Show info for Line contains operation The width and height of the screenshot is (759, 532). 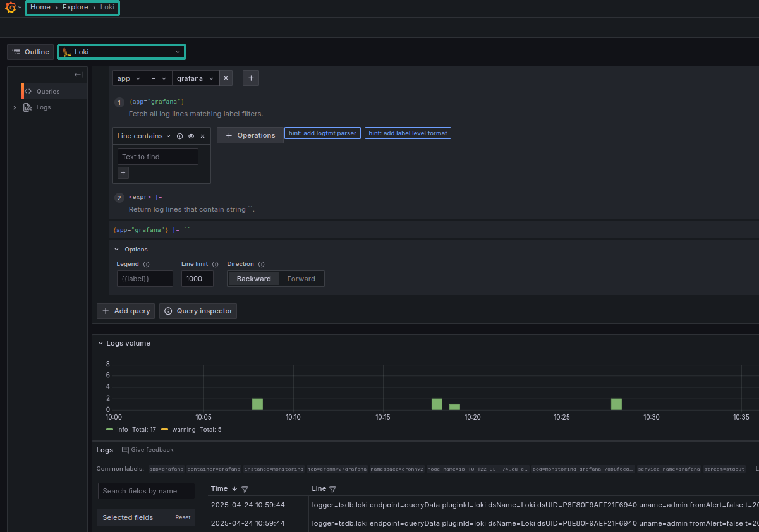click(180, 136)
